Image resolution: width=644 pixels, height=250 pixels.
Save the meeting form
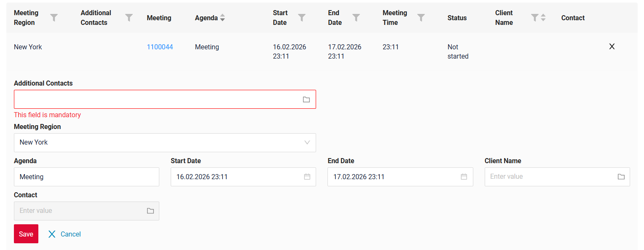26,234
